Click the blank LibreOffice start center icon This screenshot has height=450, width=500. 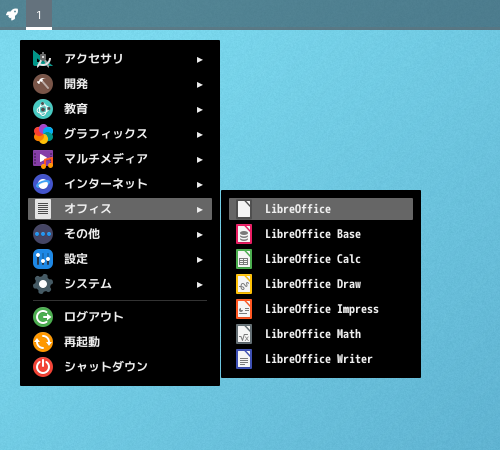(244, 209)
